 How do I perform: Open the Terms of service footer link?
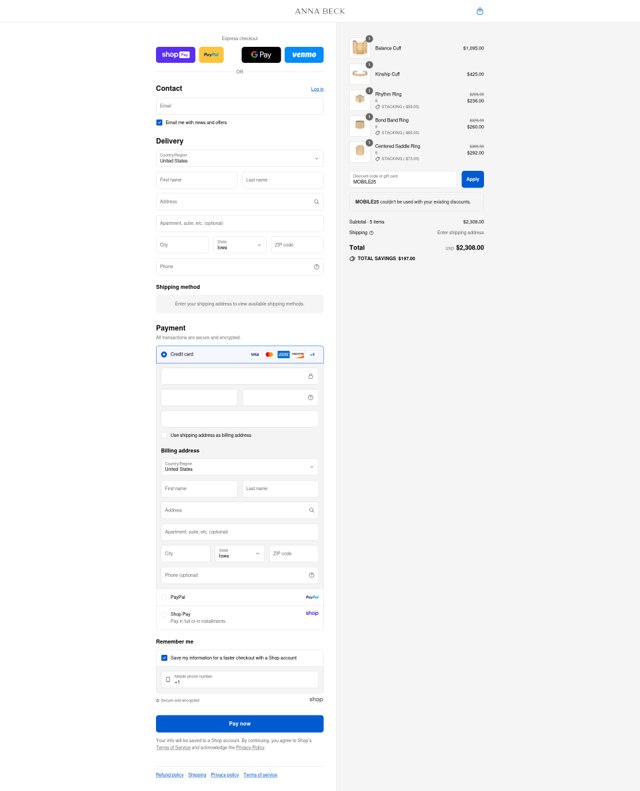pos(260,775)
